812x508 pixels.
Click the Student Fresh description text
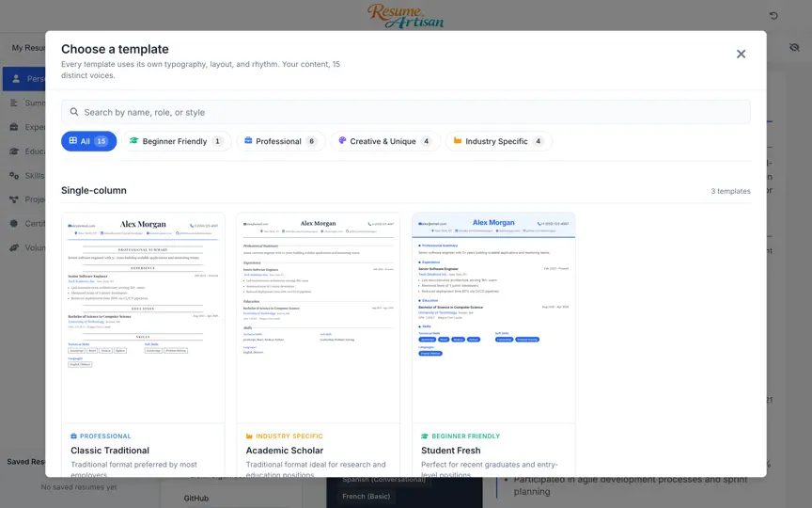[489, 468]
